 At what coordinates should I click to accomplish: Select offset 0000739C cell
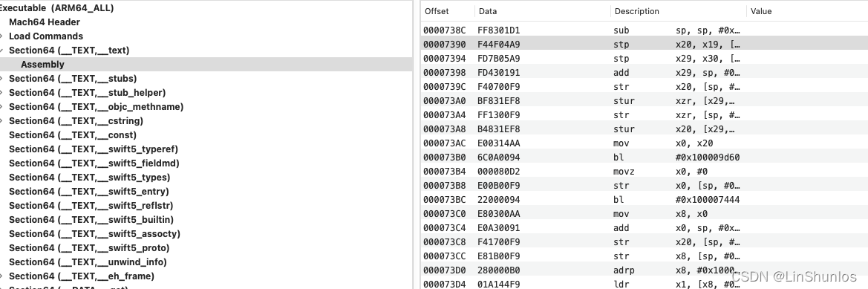coord(445,86)
